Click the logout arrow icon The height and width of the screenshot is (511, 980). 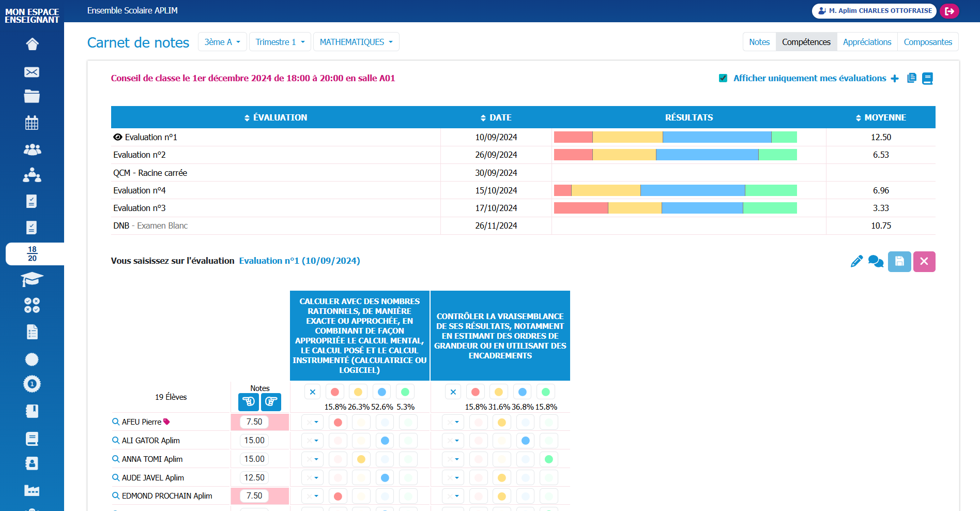click(950, 11)
